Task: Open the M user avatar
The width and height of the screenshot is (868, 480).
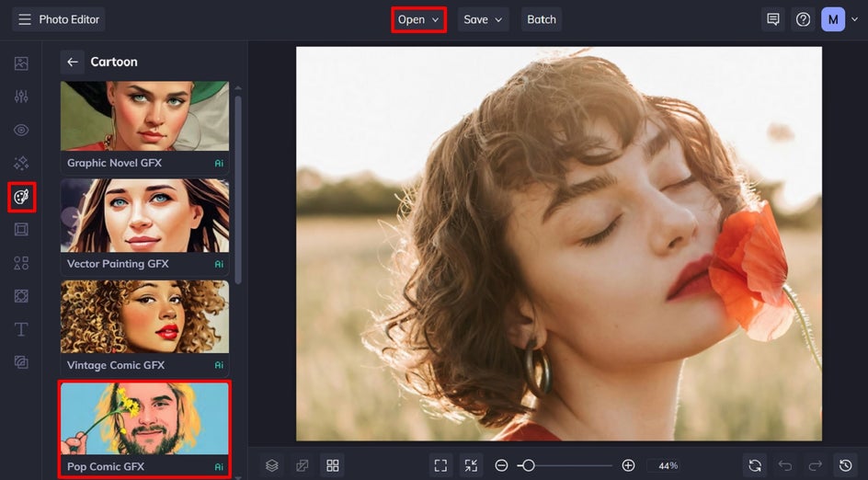Action: (832, 19)
